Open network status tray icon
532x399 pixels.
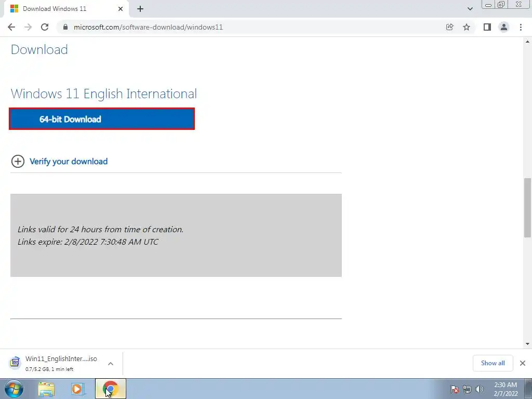(x=467, y=389)
